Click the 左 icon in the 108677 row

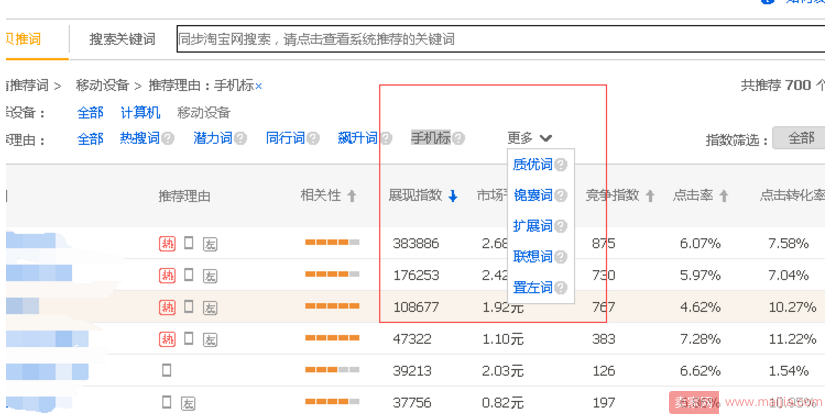tap(210, 307)
